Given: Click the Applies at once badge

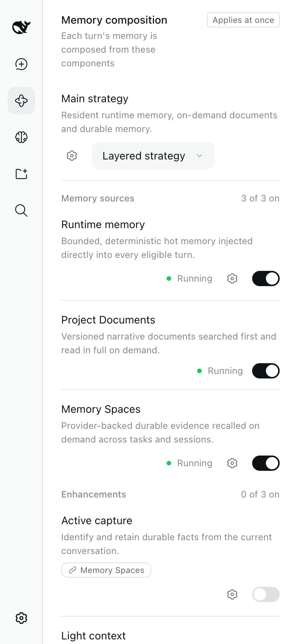Looking at the screenshot, I should (243, 20).
